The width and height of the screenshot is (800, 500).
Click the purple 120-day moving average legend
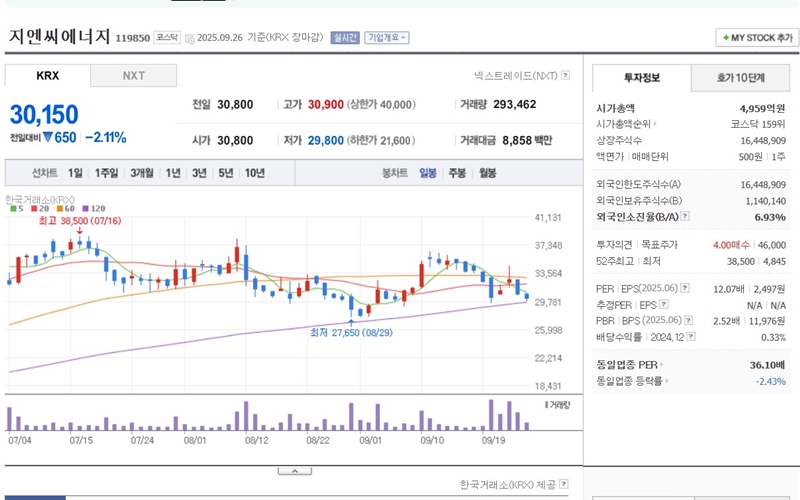[93, 208]
